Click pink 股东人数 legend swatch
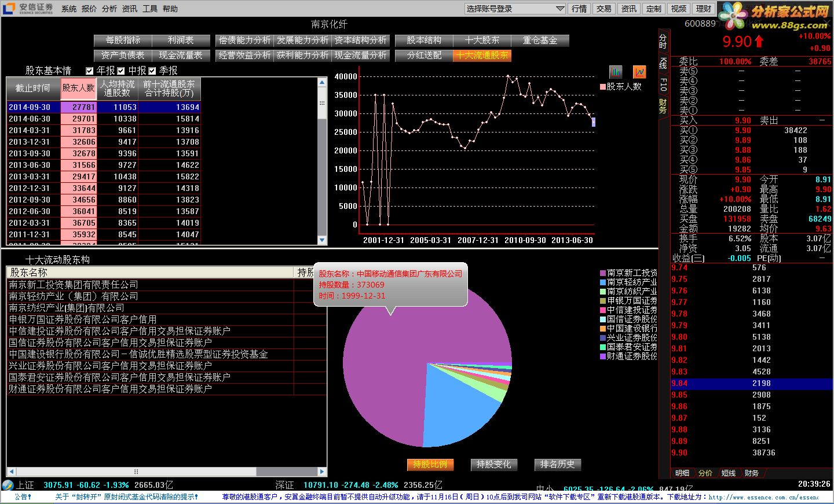Image resolution: width=834 pixels, height=504 pixels. click(603, 87)
